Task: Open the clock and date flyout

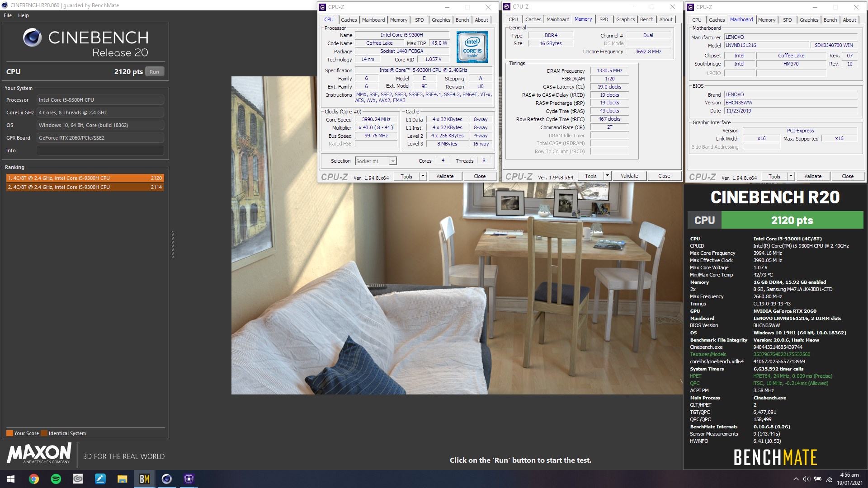Action: click(x=849, y=479)
